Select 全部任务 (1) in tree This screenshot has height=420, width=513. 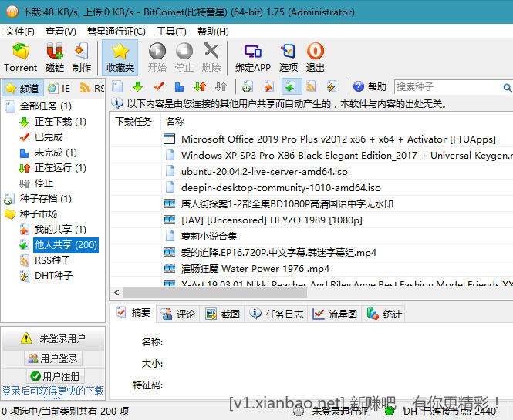(x=39, y=106)
